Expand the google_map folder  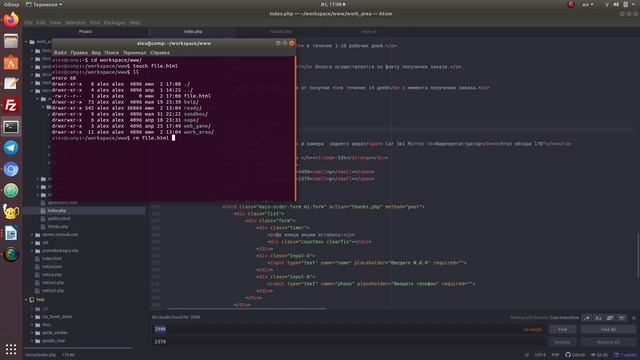pos(33,340)
